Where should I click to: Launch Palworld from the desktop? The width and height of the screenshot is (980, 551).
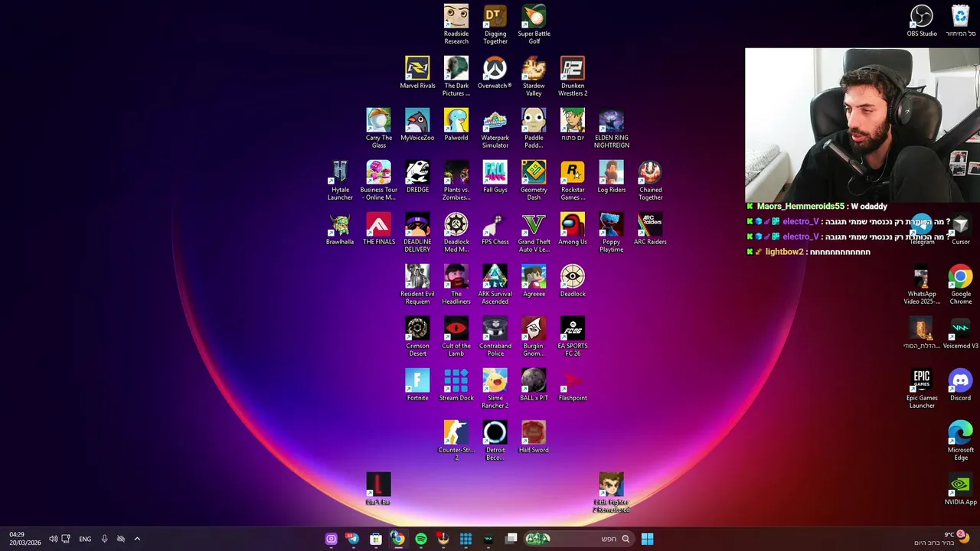coord(456,125)
